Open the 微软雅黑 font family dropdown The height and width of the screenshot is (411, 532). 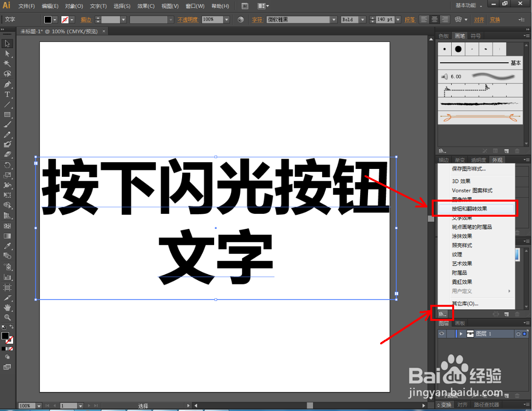click(x=334, y=19)
